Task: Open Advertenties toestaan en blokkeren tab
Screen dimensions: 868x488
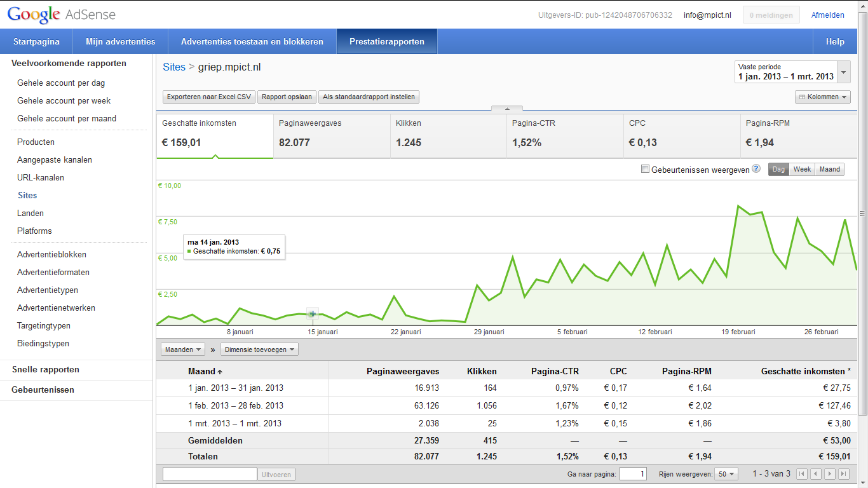Action: (x=252, y=41)
